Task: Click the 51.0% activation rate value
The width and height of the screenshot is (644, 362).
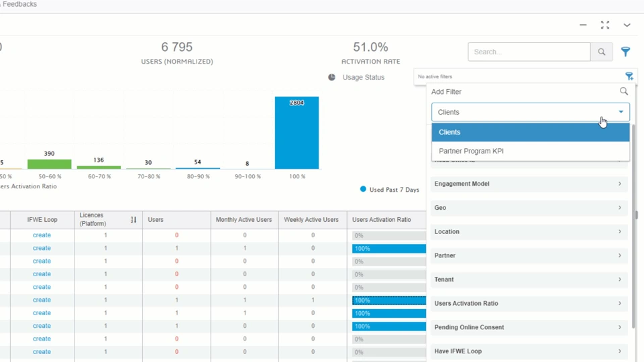Action: 370,47
